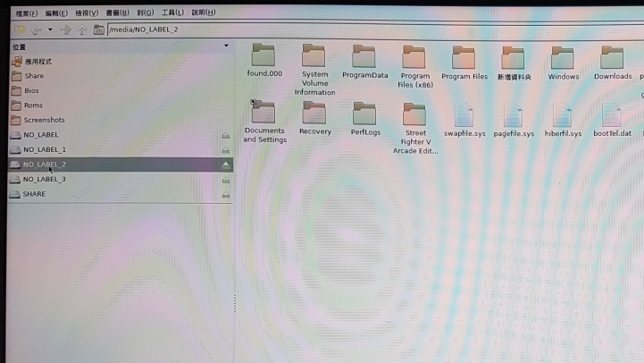Select Screenshots folder in sidebar
The image size is (644, 363).
point(121,120)
